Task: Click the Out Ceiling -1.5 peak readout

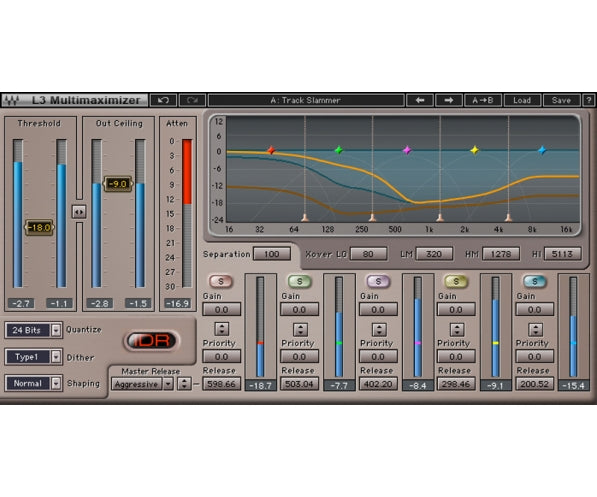Action: coord(138,304)
